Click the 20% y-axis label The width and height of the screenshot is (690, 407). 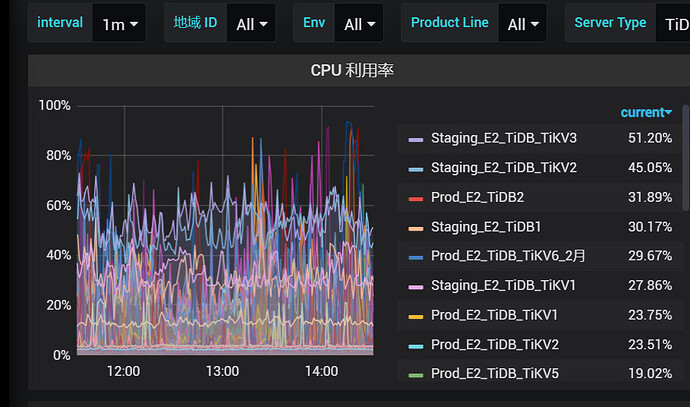pos(59,305)
